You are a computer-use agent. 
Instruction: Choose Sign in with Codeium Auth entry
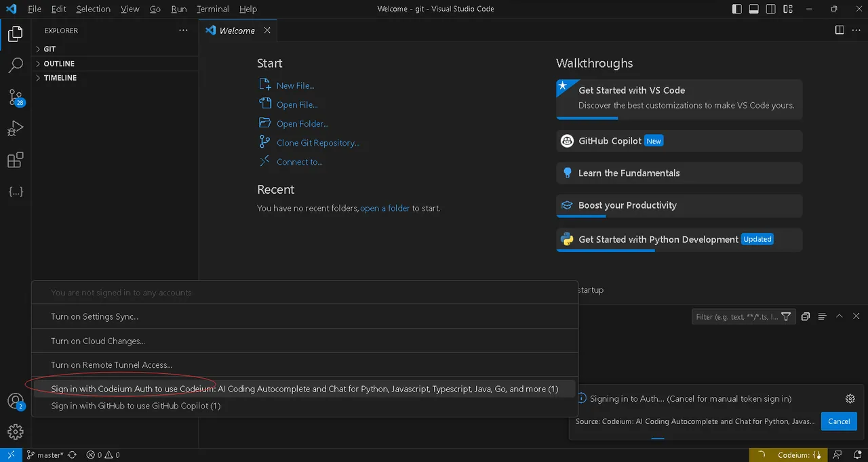point(304,389)
